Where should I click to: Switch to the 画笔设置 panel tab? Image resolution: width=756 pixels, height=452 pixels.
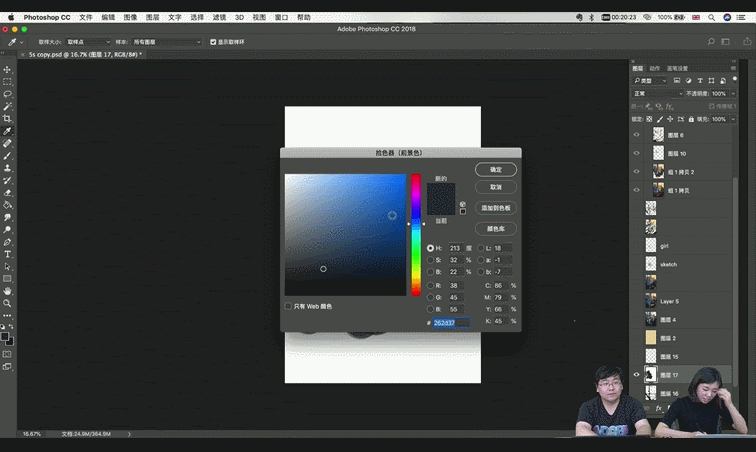[677, 68]
